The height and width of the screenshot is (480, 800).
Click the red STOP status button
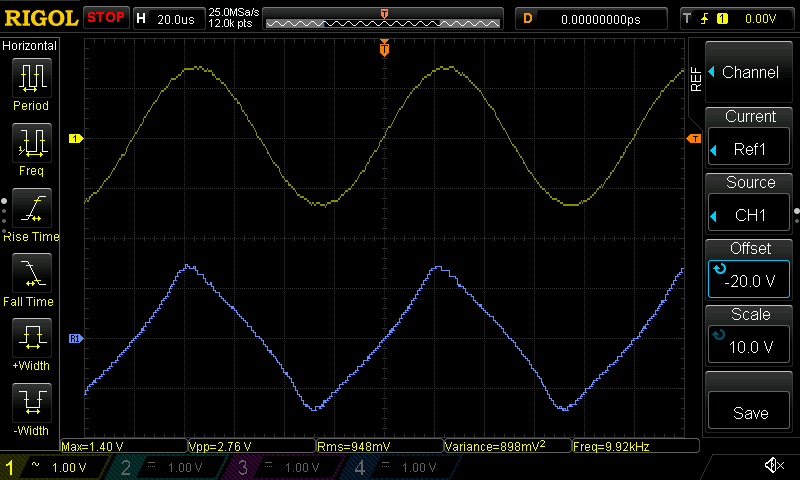[x=106, y=18]
